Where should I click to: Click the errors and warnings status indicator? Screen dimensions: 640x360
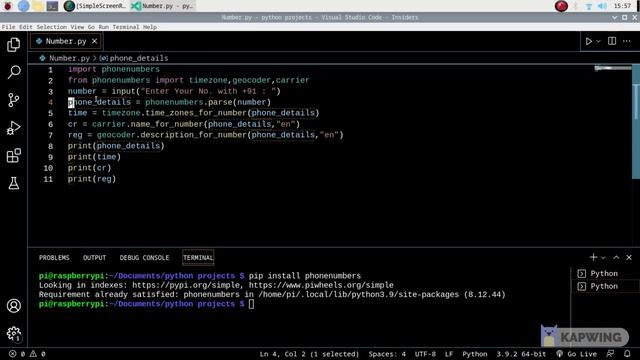point(27,354)
